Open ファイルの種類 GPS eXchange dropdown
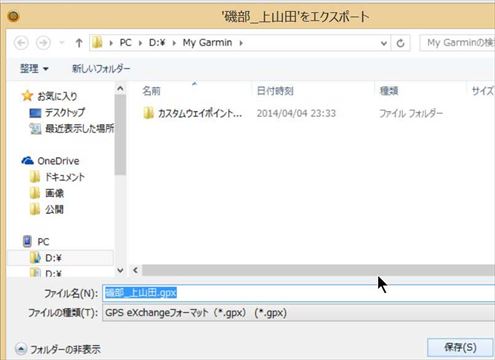This screenshot has height=360, width=495. 298,313
